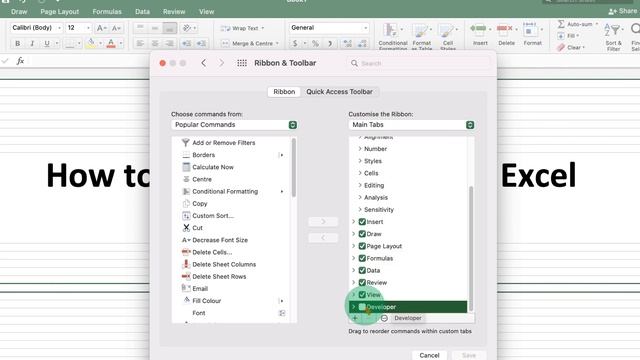Expand the Number group in tabs list

(360, 149)
